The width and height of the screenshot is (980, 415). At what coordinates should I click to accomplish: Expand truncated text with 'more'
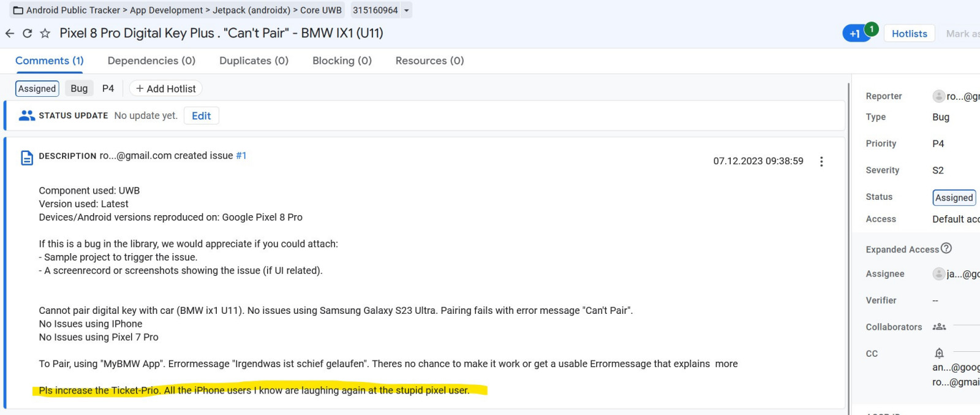(726, 364)
